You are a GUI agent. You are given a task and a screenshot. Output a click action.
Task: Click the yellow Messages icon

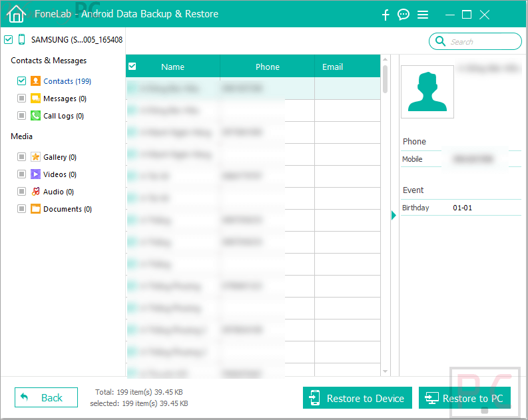(35, 99)
